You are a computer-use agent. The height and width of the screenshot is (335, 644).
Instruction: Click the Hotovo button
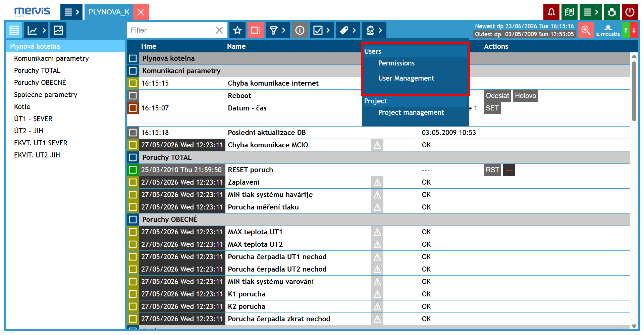526,96
